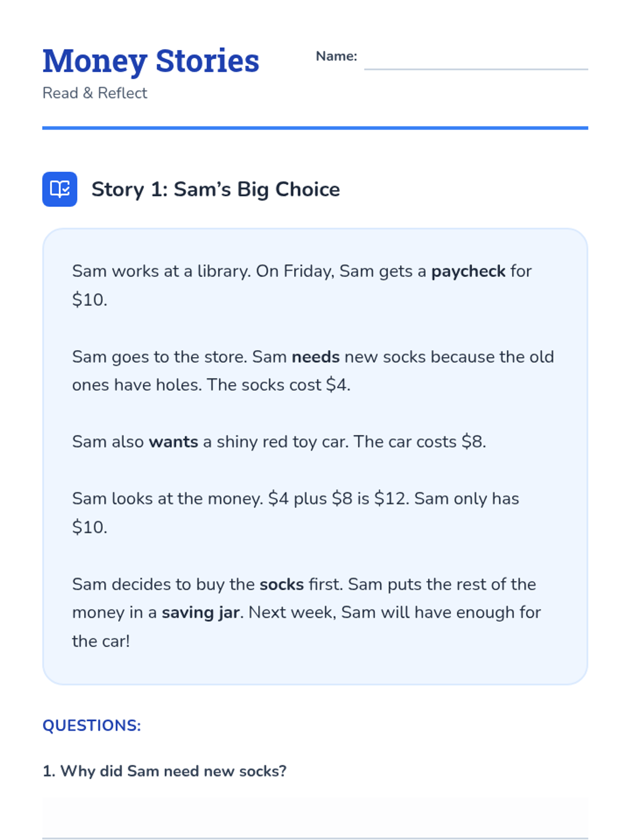Click question 1 about new socks
Screen dimensions: 630x840
[x=164, y=771]
